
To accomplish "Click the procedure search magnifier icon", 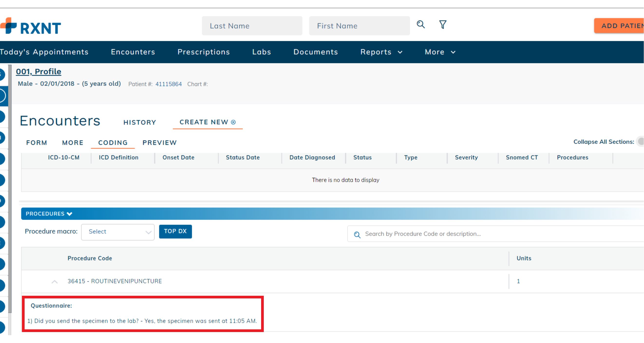I will (357, 235).
